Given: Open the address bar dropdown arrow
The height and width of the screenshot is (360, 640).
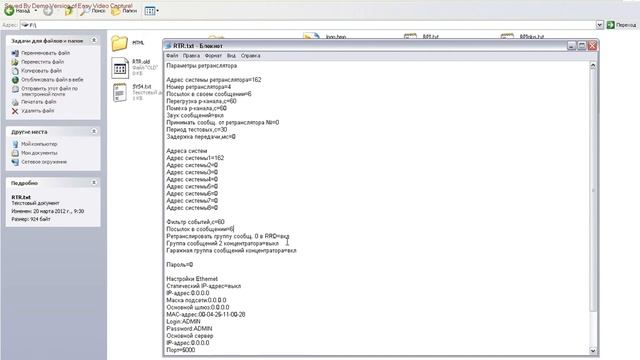Looking at the screenshot, I should tap(599, 25).
